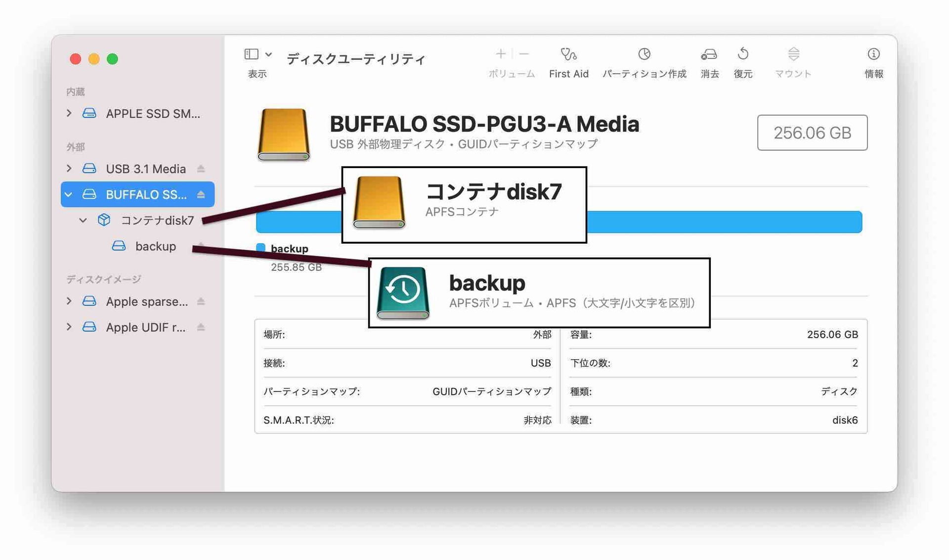949x560 pixels.
Task: Click GUIDパーティションマップ table value
Action: pyautogui.click(x=492, y=391)
